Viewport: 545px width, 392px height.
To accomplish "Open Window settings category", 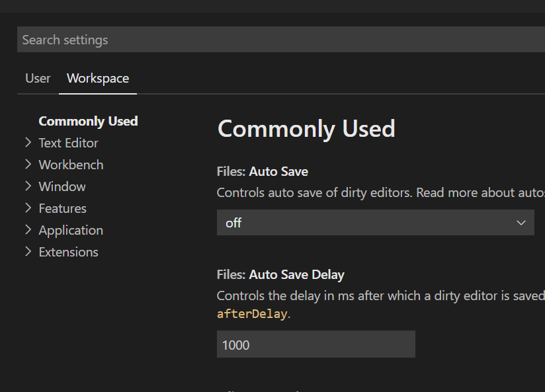I will pyautogui.click(x=62, y=186).
